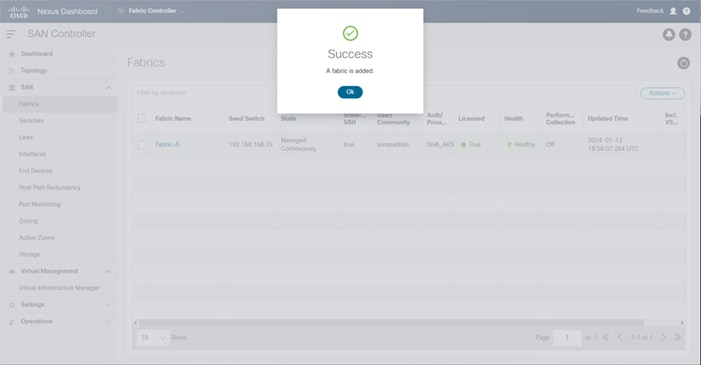
Task: Select Interfaces in the sidebar
Action: (32, 154)
